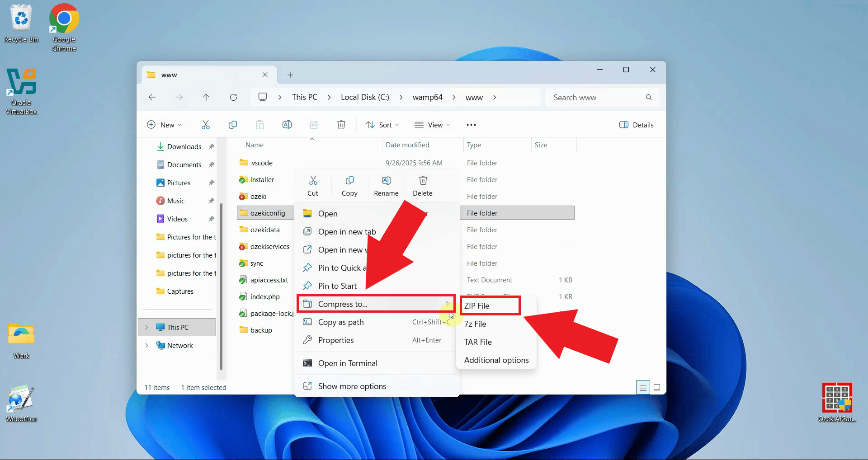Choose Copy as path from the context menu
This screenshot has width=868, height=460.
coord(341,322)
